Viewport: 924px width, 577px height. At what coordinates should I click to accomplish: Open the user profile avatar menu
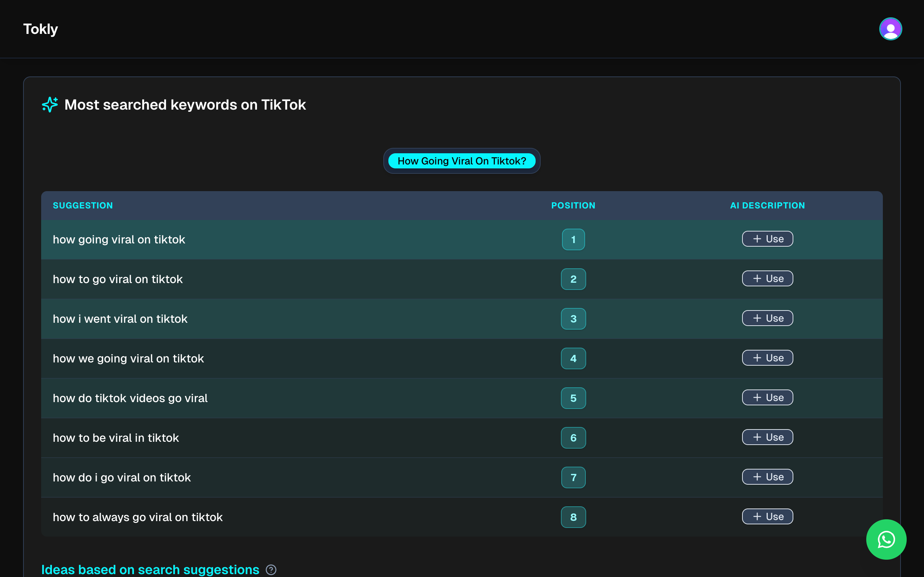[890, 29]
